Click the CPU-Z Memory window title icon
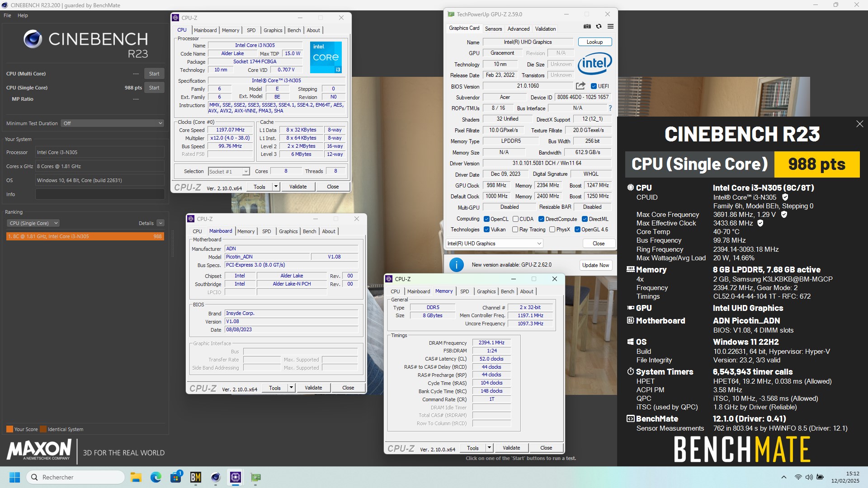 tap(388, 279)
